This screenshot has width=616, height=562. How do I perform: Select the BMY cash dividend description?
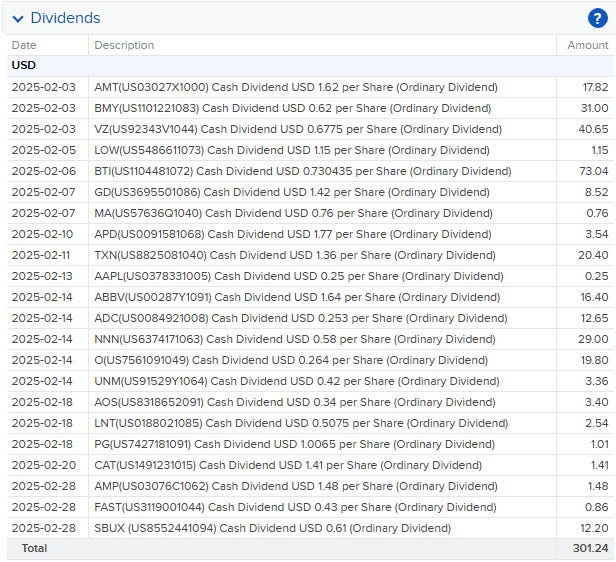click(293, 108)
